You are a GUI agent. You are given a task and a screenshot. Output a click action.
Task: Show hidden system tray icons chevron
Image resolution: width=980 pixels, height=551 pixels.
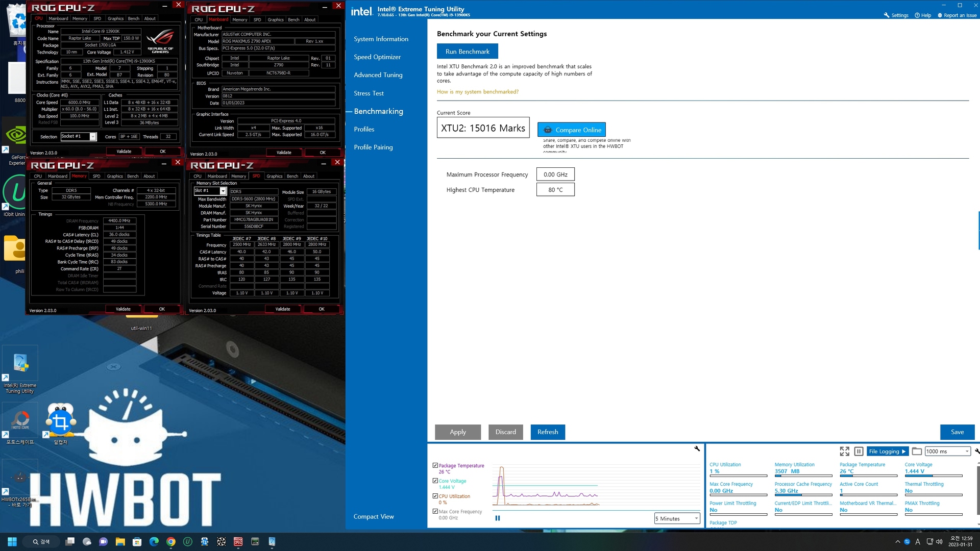tap(897, 541)
